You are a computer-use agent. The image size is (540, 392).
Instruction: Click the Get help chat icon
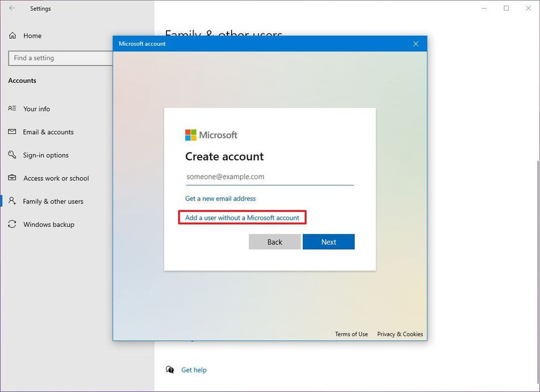click(x=170, y=370)
